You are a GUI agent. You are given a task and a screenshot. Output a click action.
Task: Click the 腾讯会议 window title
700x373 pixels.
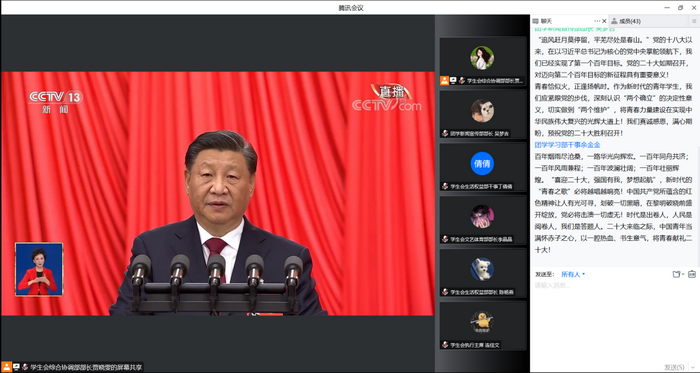click(x=351, y=8)
